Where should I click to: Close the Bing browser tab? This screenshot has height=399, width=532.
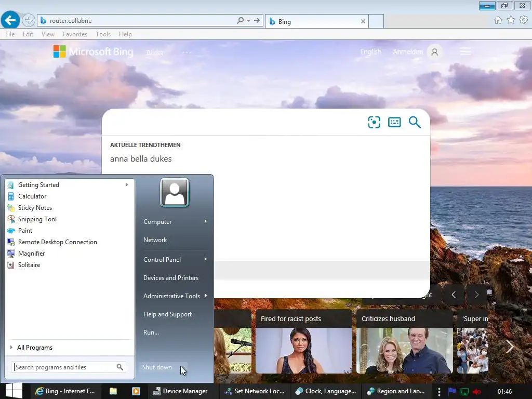pos(363,21)
